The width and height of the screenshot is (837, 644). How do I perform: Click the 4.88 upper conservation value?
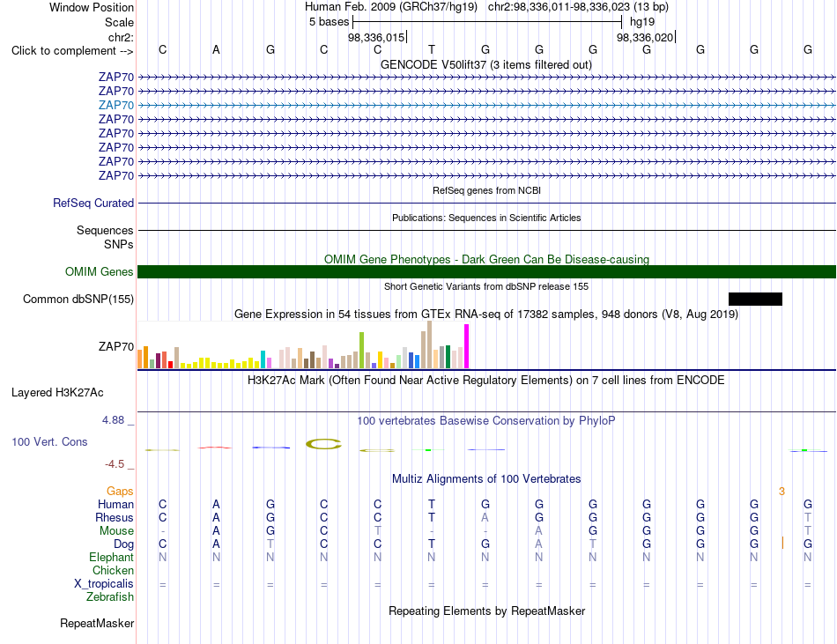pyautogui.click(x=113, y=420)
